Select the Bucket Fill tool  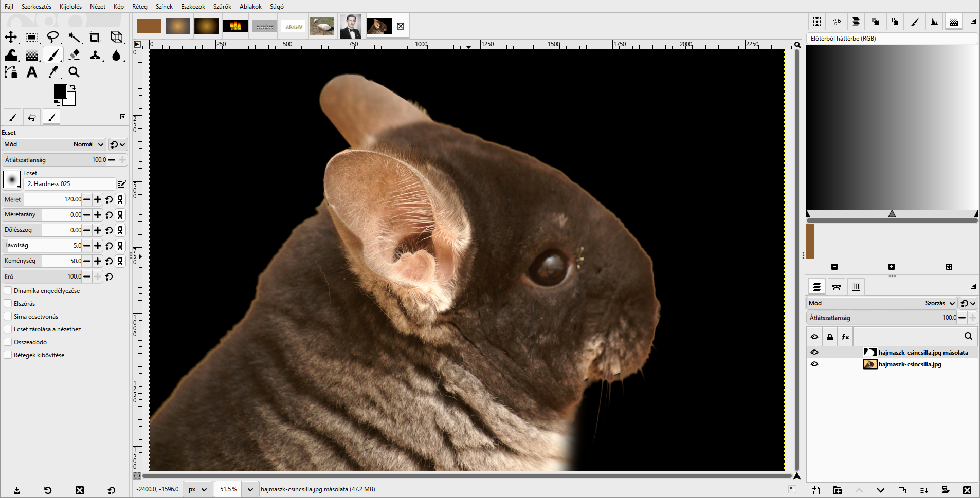pyautogui.click(x=11, y=55)
